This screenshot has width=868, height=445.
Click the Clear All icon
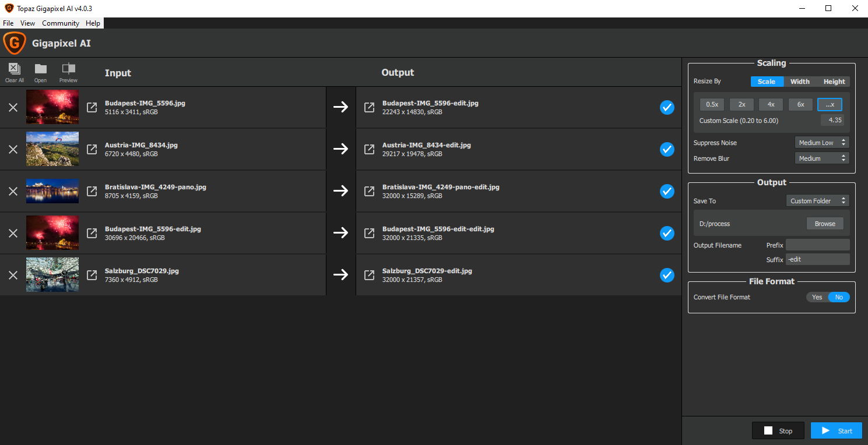[x=15, y=71]
